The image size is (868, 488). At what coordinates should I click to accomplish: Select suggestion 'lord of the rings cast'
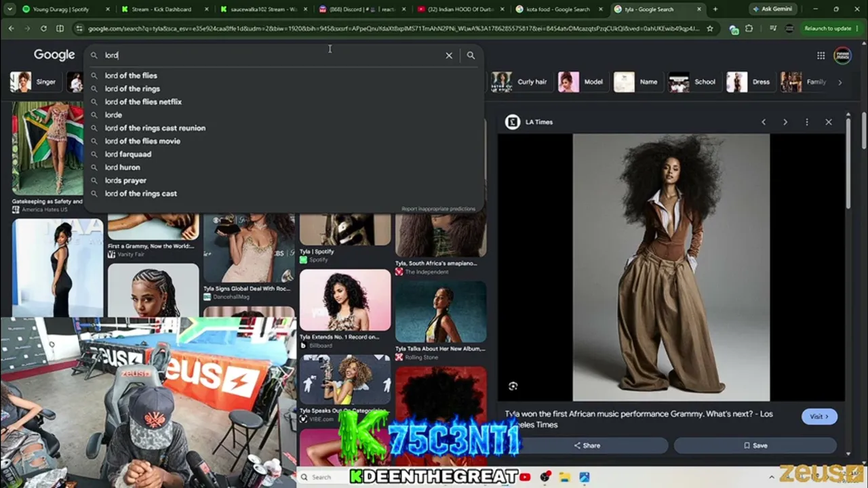click(283, 194)
